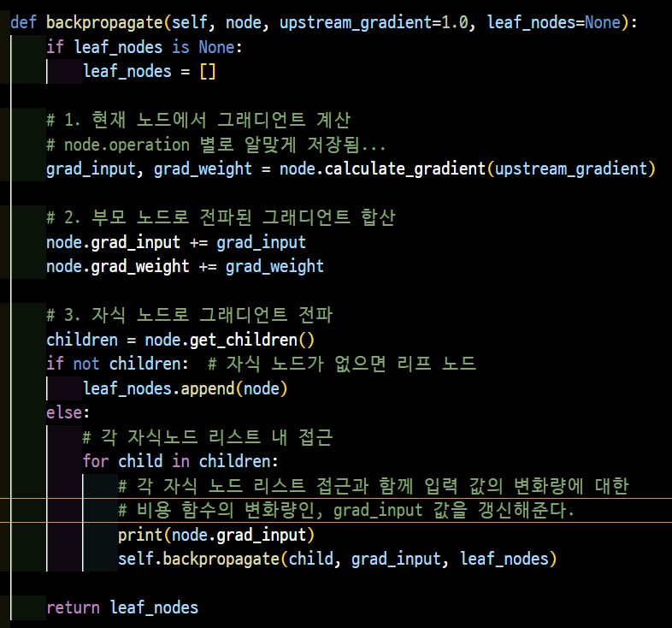Click the line 'node.grad_weight += grad_weight'
Viewport: 672px width, 628px height.
click(186, 266)
